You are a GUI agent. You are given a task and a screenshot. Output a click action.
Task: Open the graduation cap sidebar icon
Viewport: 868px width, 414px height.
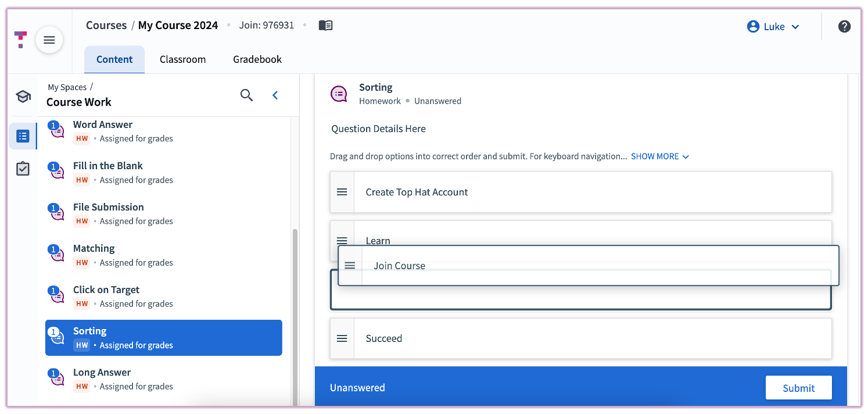tap(23, 97)
